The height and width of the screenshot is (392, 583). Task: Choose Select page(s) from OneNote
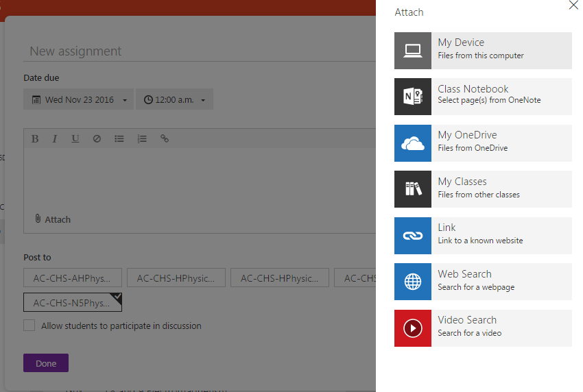point(483,97)
